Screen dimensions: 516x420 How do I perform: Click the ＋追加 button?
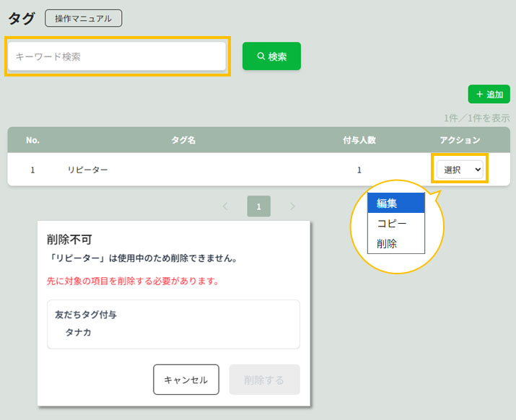tap(489, 95)
